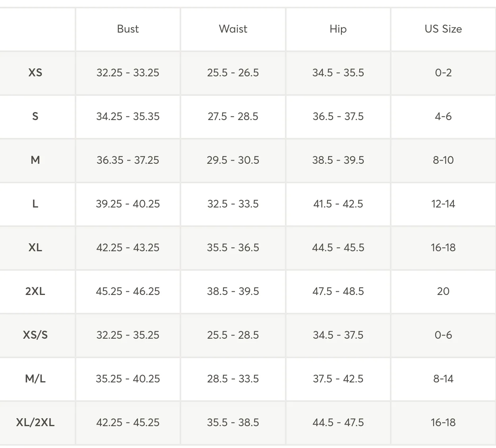This screenshot has width=496, height=448.
Task: Click US size 8-14 cell
Action: pyautogui.click(x=443, y=379)
